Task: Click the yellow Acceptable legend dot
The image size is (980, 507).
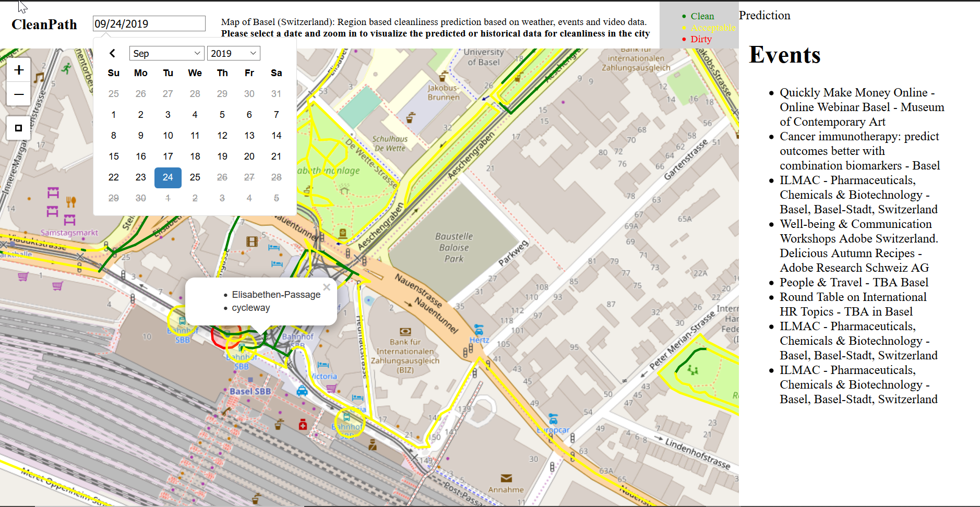Action: [684, 28]
